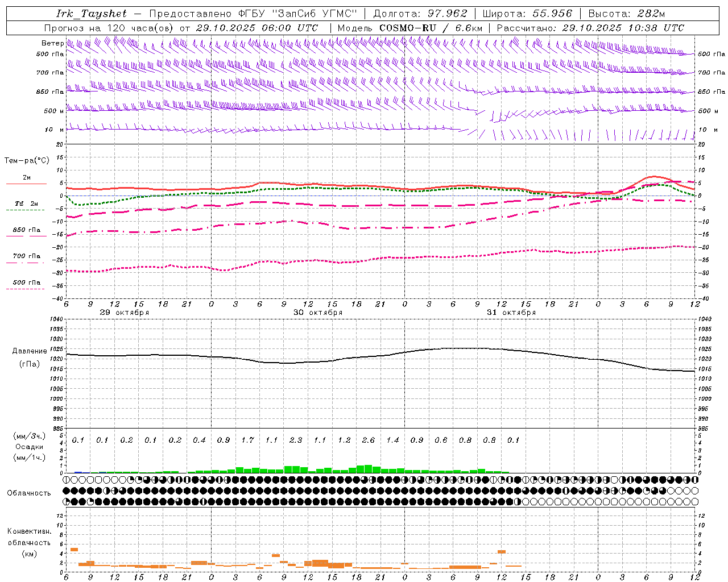Click the blue precipitation bar
728x582 pixels.
(78, 472)
